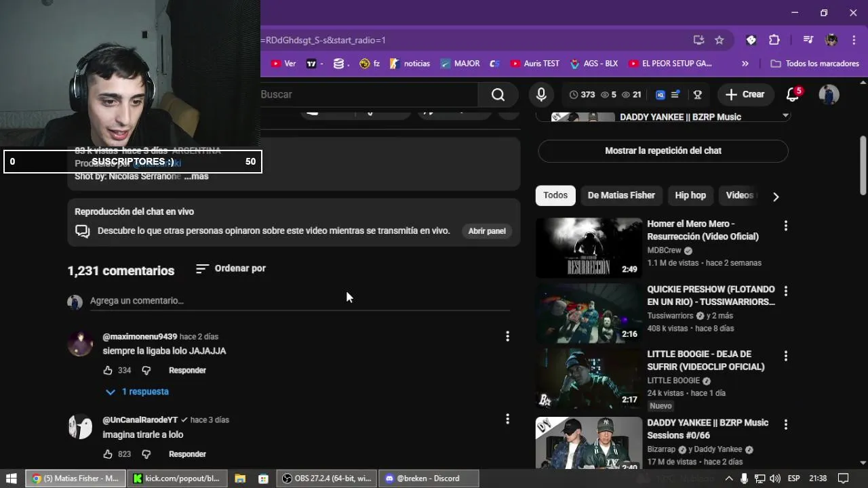Select the 'Todos' filter chip
The width and height of the screenshot is (868, 488).
(x=555, y=195)
